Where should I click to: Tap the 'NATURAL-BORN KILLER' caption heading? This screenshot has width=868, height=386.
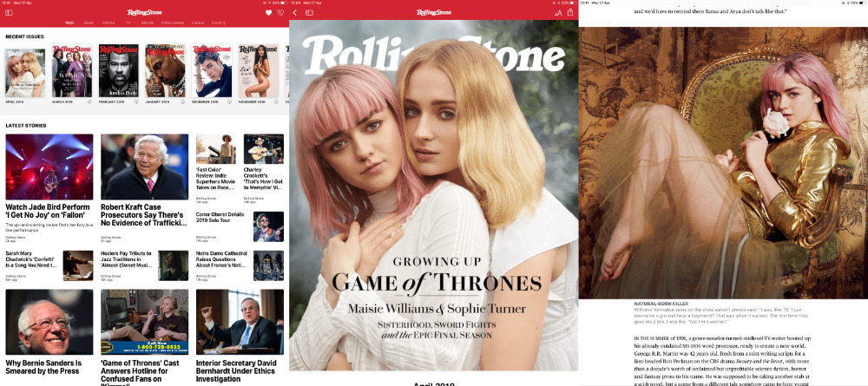[x=661, y=303]
